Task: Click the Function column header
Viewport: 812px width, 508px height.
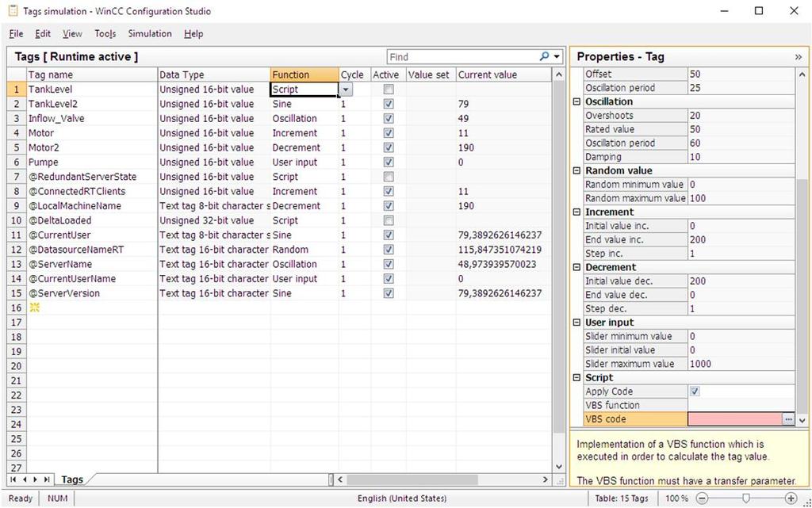Action: pos(304,74)
